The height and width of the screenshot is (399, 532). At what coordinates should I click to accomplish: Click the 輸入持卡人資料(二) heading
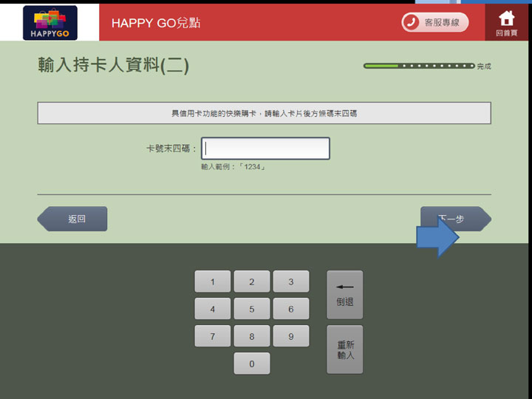[x=113, y=65]
